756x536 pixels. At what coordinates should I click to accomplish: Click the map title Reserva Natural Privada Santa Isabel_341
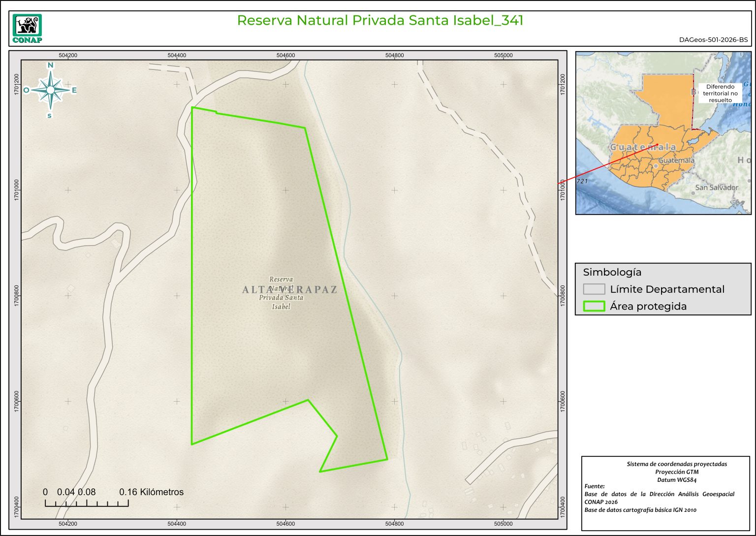(380, 20)
